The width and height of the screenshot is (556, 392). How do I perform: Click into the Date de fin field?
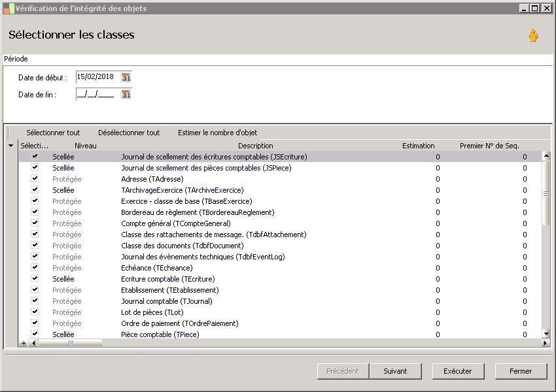(96, 95)
